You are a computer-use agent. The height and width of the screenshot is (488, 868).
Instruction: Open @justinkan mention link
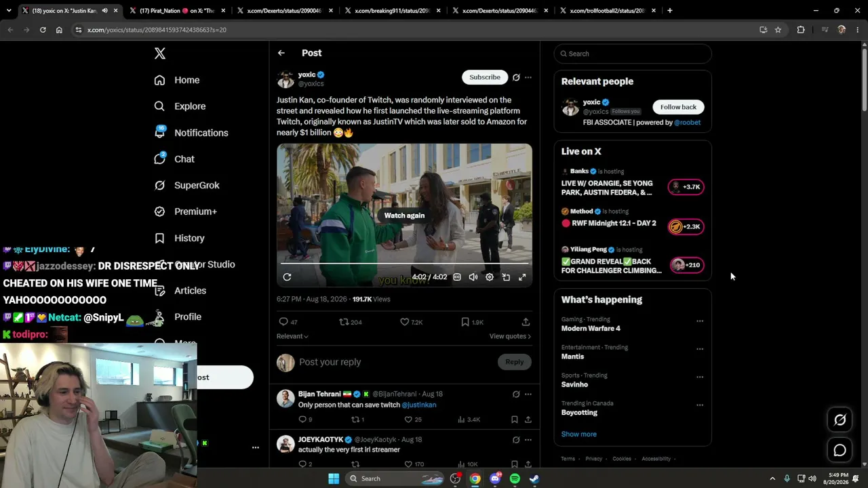point(419,405)
